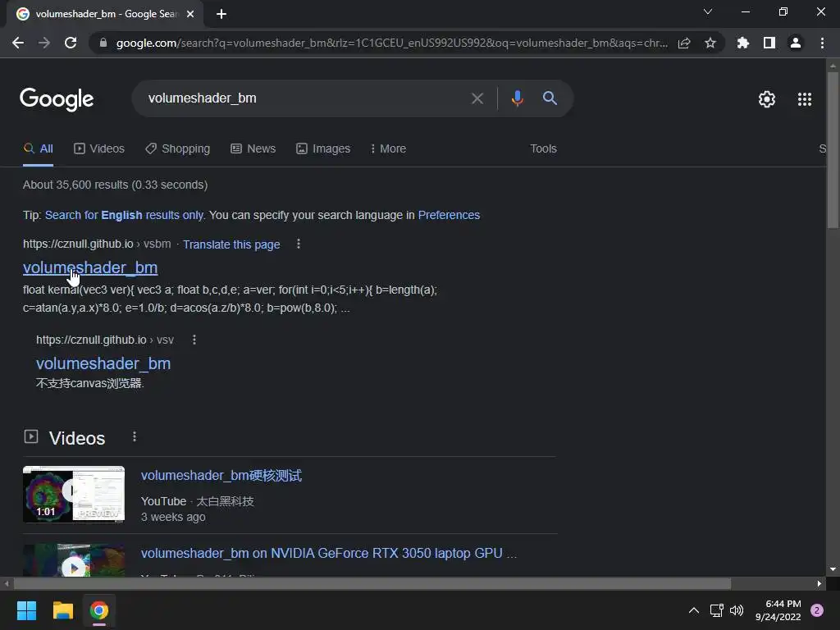Click Search for English results only link
Image resolution: width=840 pixels, height=630 pixels.
click(x=125, y=216)
